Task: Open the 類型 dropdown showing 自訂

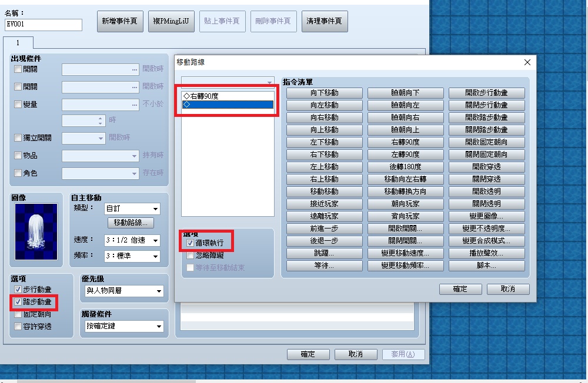Action: point(132,209)
